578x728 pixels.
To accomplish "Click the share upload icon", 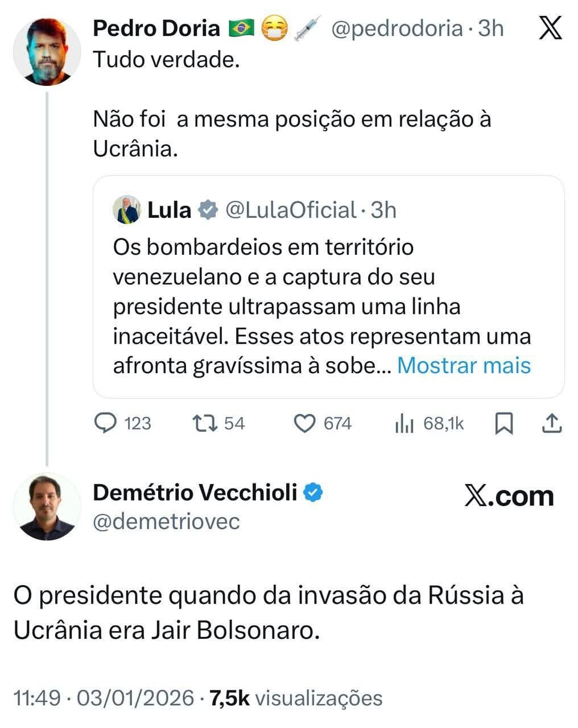I will [552, 423].
